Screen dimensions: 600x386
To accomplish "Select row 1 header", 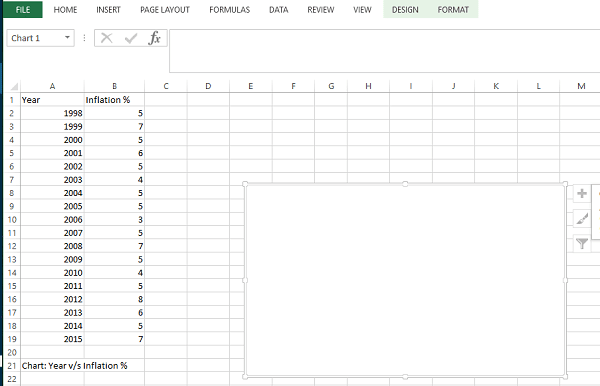I will (x=12, y=100).
